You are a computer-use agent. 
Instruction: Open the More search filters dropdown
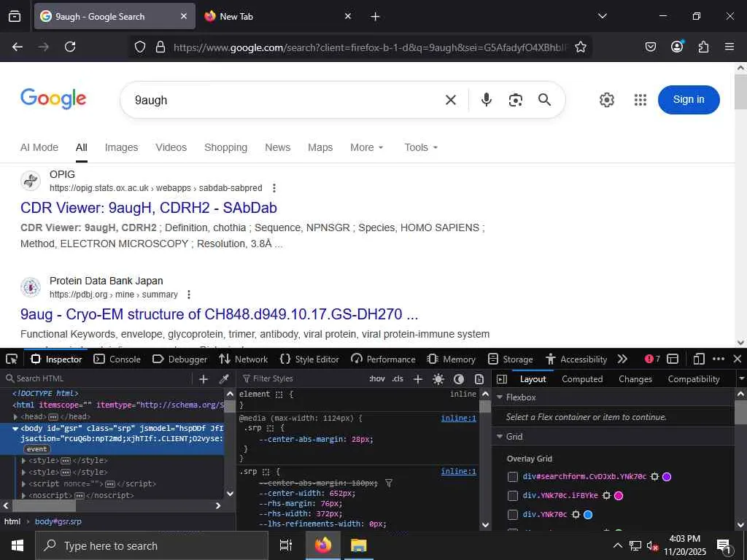[x=366, y=147]
